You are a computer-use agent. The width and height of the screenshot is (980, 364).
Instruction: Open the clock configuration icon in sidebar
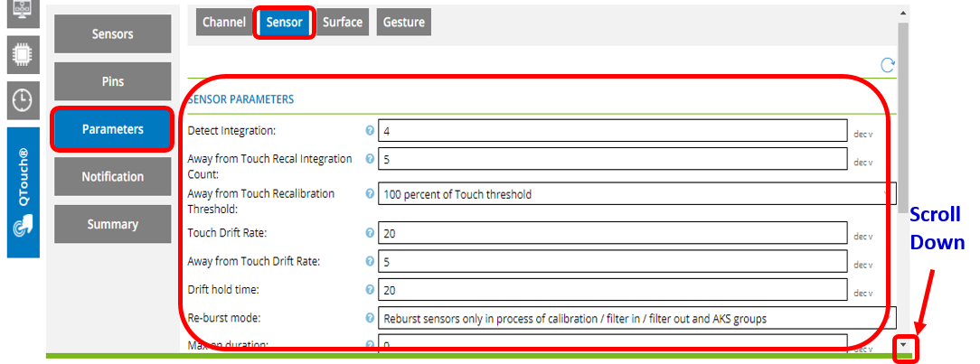pyautogui.click(x=22, y=99)
